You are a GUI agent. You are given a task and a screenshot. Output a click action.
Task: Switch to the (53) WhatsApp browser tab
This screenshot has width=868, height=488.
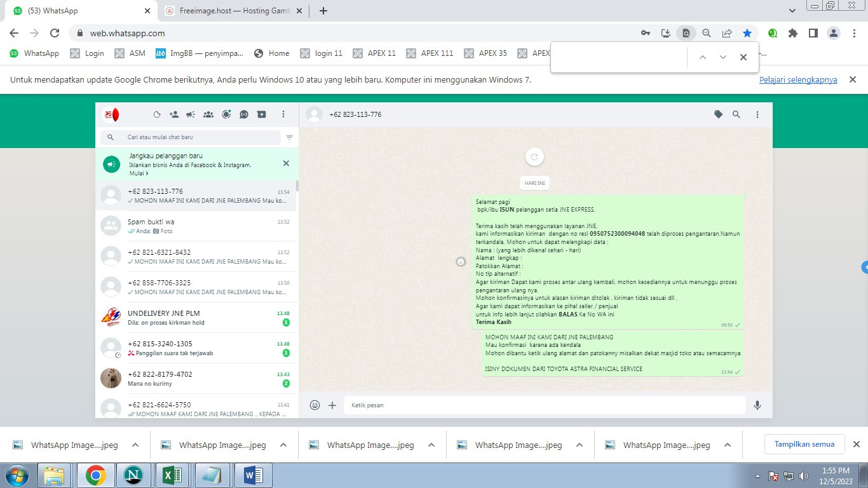82,11
